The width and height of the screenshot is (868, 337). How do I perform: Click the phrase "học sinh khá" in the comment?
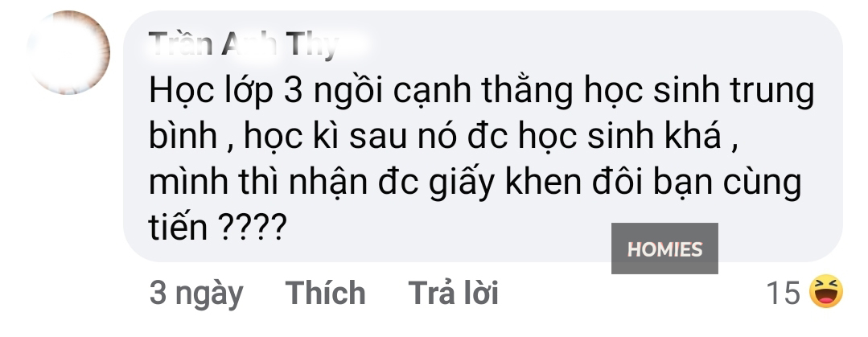coord(620,136)
